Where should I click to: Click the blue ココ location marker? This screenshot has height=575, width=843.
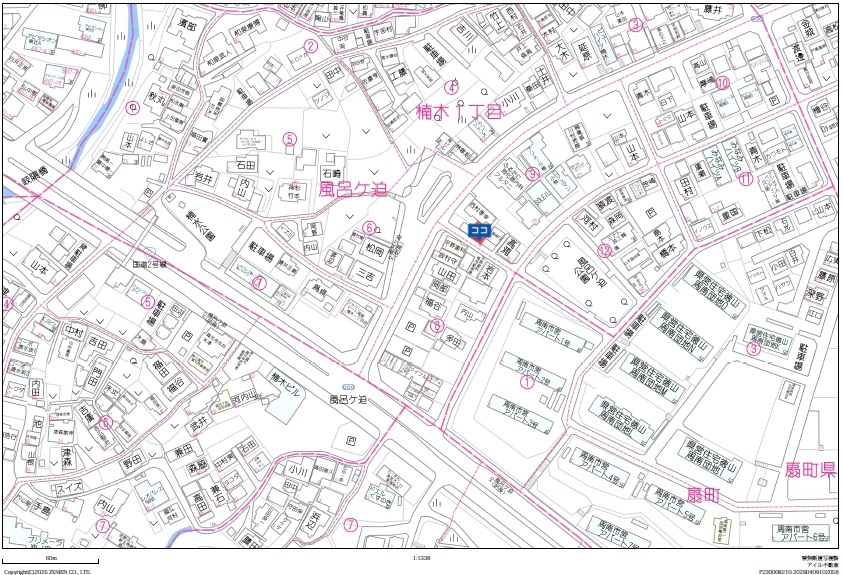pos(478,230)
